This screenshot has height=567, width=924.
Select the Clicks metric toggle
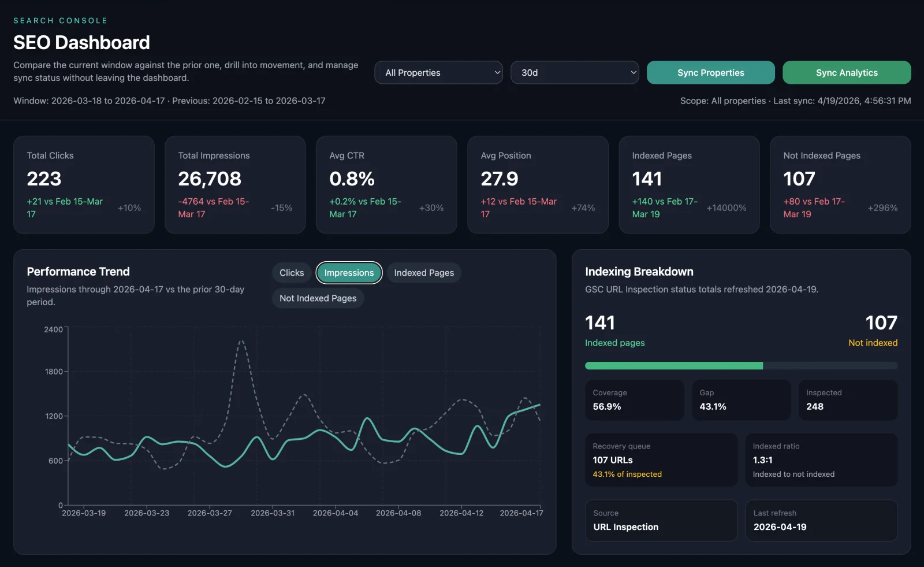coord(291,272)
